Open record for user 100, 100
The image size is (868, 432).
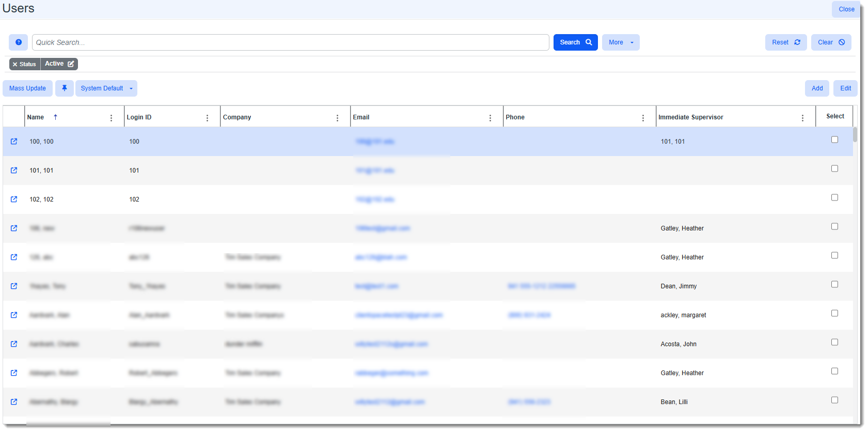pyautogui.click(x=14, y=142)
